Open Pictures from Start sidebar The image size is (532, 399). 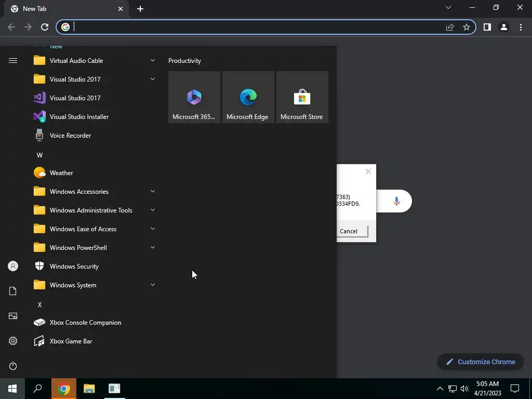point(13,316)
